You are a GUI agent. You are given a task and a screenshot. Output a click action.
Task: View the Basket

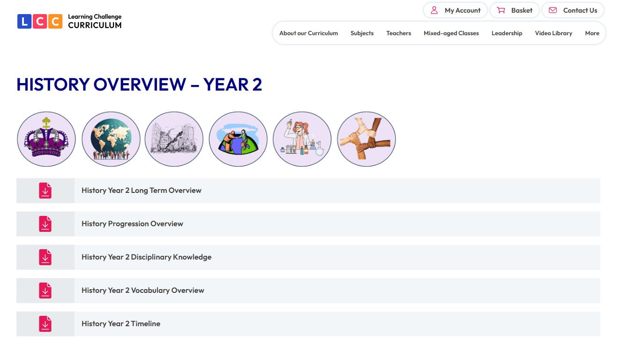pos(515,10)
